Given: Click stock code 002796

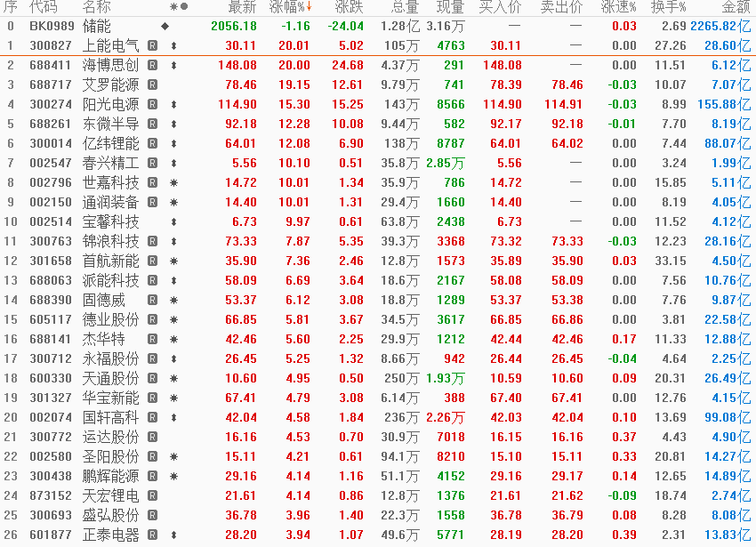Looking at the screenshot, I should [51, 183].
